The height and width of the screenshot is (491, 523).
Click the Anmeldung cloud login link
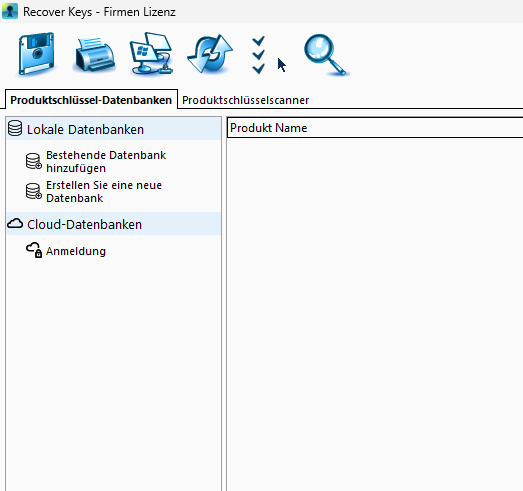coord(76,251)
